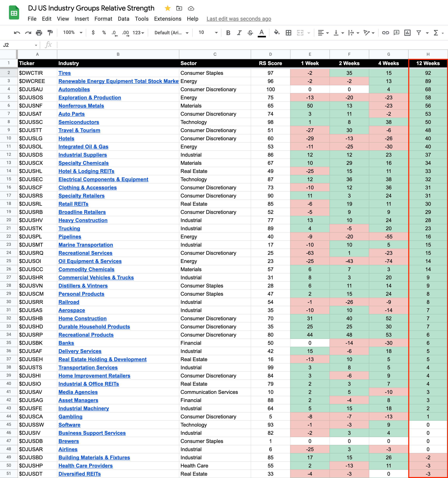The width and height of the screenshot is (448, 478).
Task: Open the Insert link tool
Action: tap(385, 33)
